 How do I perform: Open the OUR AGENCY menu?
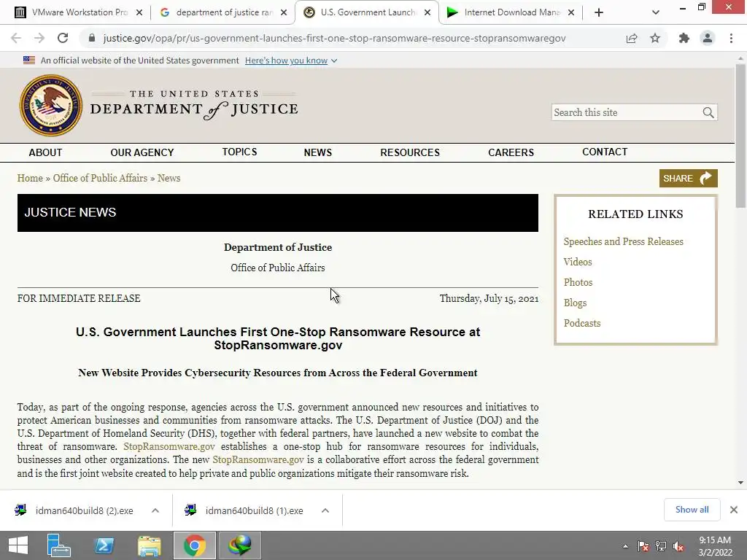click(142, 152)
